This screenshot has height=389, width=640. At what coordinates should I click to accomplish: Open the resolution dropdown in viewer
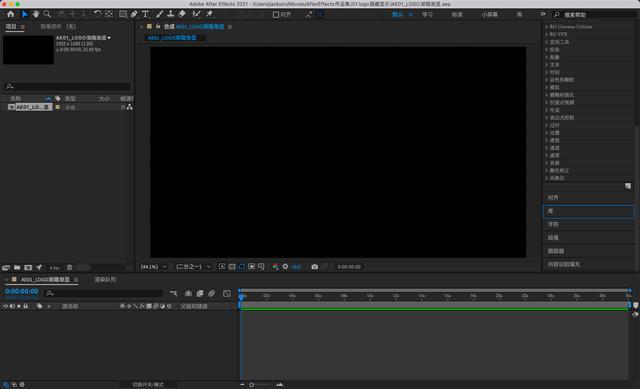point(193,267)
